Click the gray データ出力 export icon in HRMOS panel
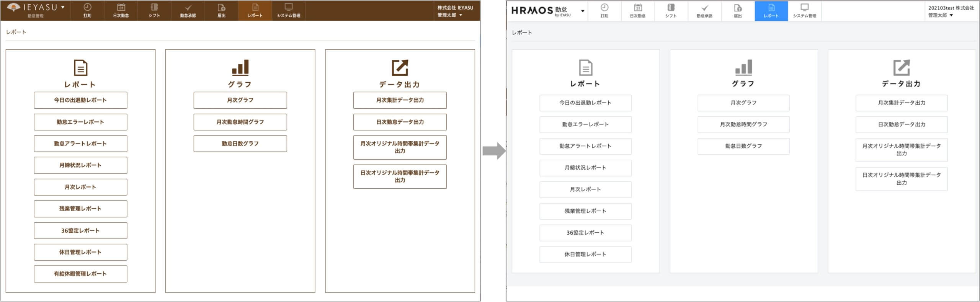Image resolution: width=980 pixels, height=302 pixels. (902, 68)
